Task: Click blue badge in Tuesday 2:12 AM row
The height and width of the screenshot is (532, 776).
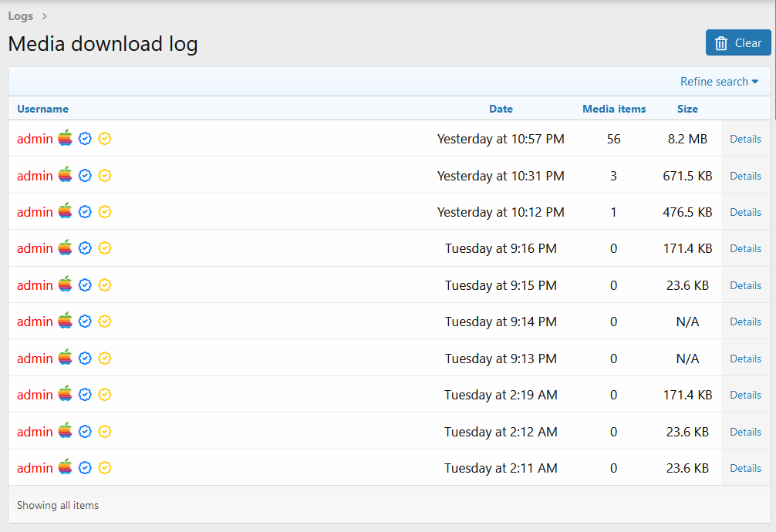Action: tap(86, 432)
